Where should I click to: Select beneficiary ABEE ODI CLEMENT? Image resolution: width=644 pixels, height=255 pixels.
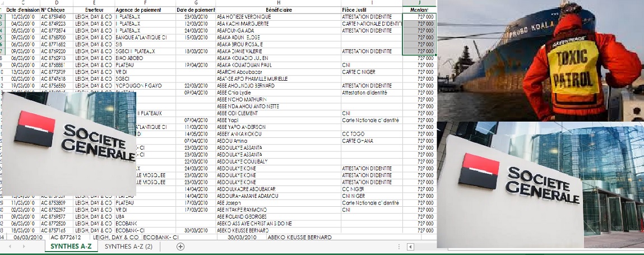coord(279,113)
